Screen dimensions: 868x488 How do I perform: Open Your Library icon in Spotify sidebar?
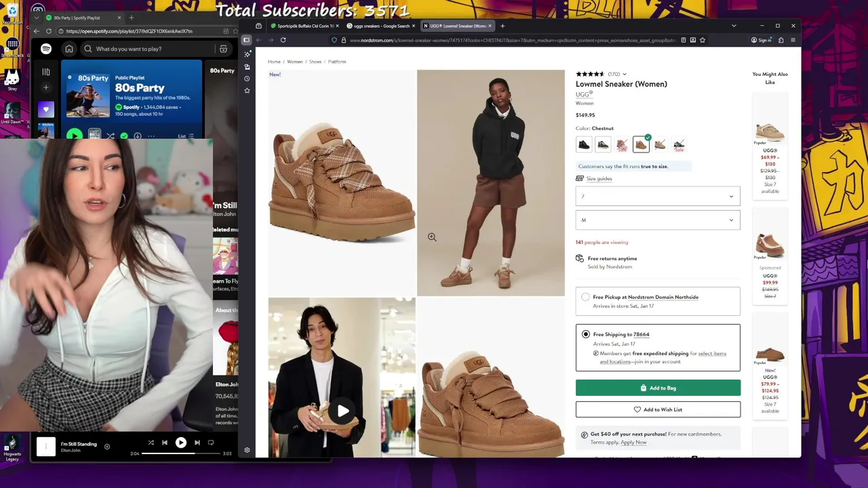[46, 72]
